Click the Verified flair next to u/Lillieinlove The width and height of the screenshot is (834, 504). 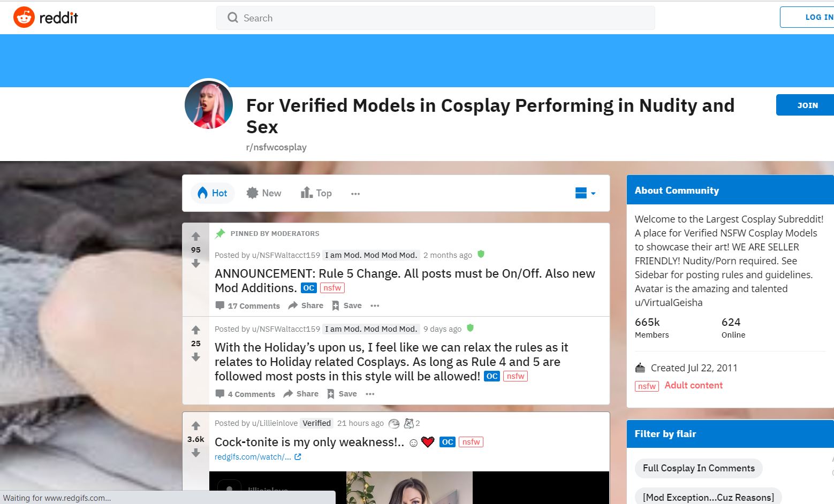(316, 423)
